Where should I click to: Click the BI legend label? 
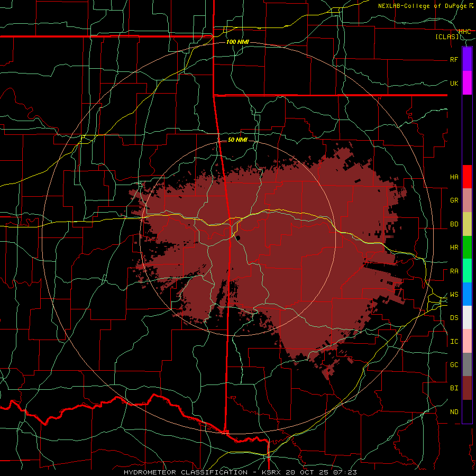[454, 388]
